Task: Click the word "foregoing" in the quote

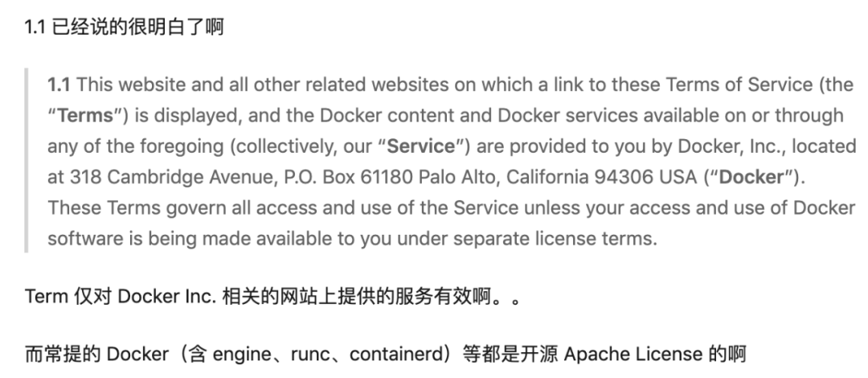Action: pyautogui.click(x=168, y=147)
